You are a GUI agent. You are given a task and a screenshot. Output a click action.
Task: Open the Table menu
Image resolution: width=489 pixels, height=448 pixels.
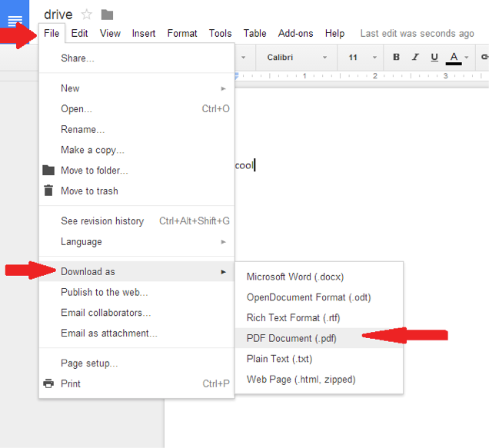point(254,33)
